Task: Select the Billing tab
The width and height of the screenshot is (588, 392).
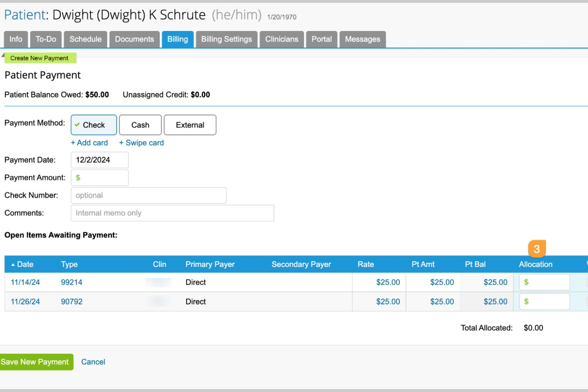Action: pos(178,39)
